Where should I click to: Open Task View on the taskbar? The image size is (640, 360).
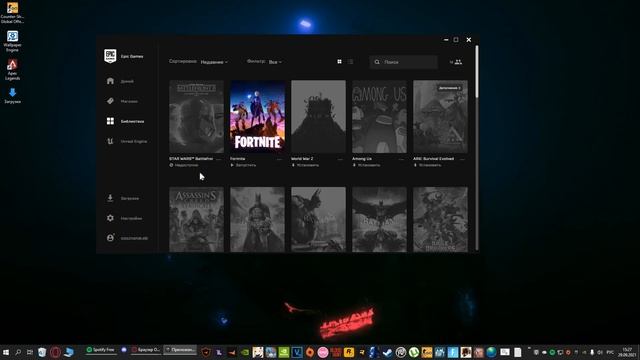click(30, 352)
